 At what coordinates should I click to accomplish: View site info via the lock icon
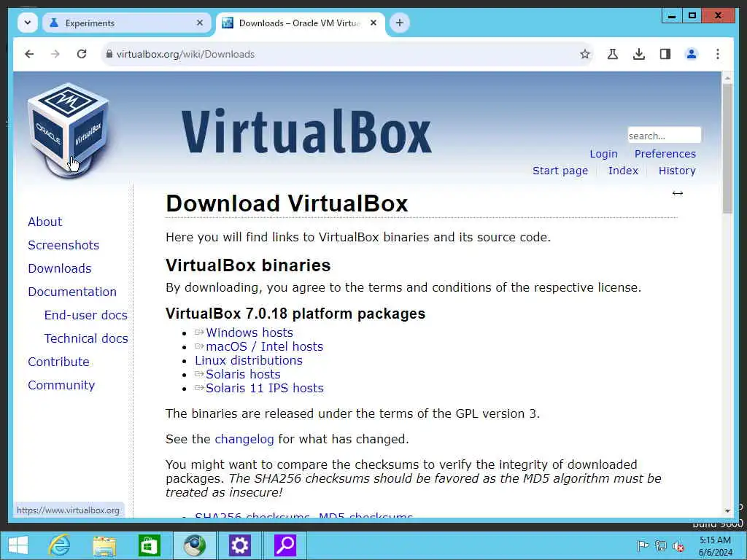(x=109, y=54)
